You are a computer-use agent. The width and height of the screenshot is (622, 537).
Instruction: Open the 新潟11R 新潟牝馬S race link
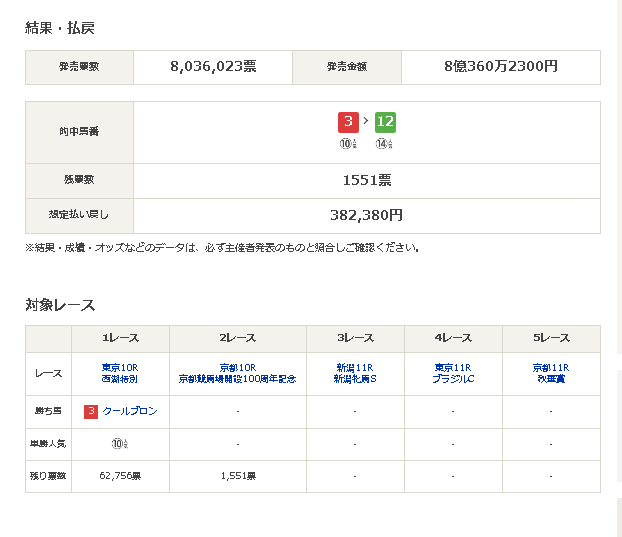pos(354,374)
